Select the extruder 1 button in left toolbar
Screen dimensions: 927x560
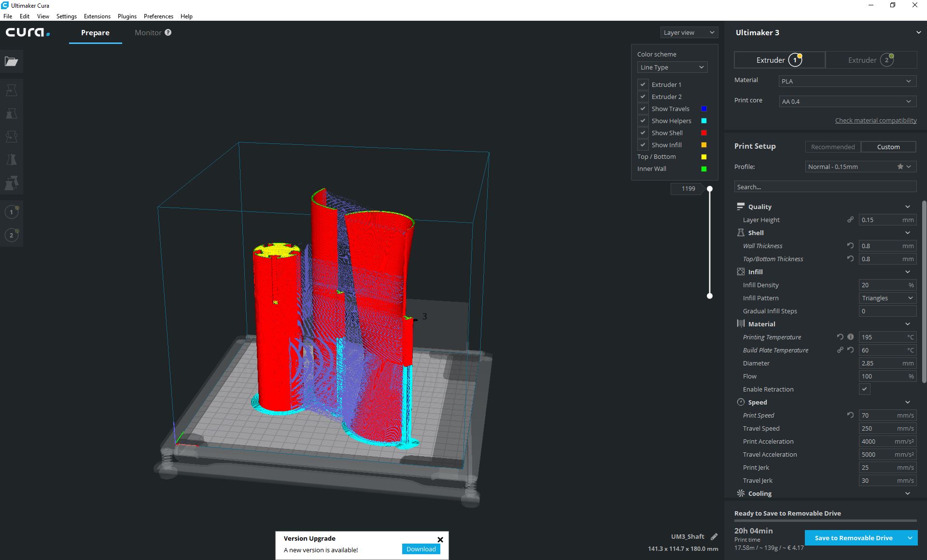pyautogui.click(x=12, y=212)
